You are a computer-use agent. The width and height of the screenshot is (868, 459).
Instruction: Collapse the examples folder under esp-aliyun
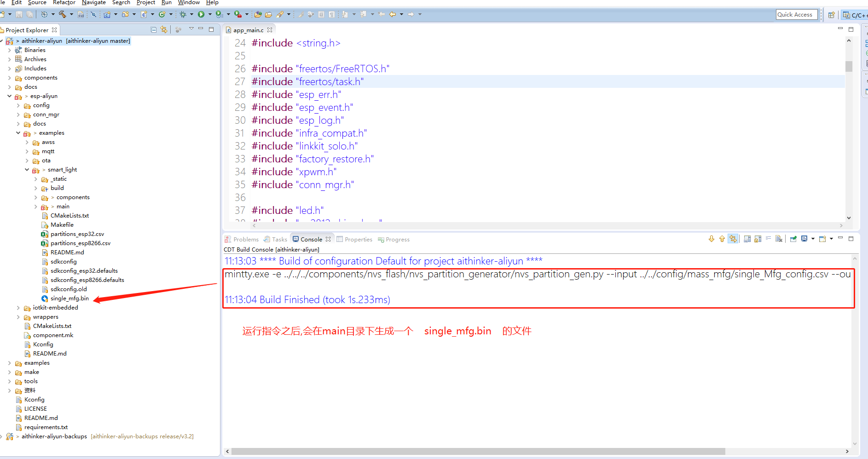[18, 133]
